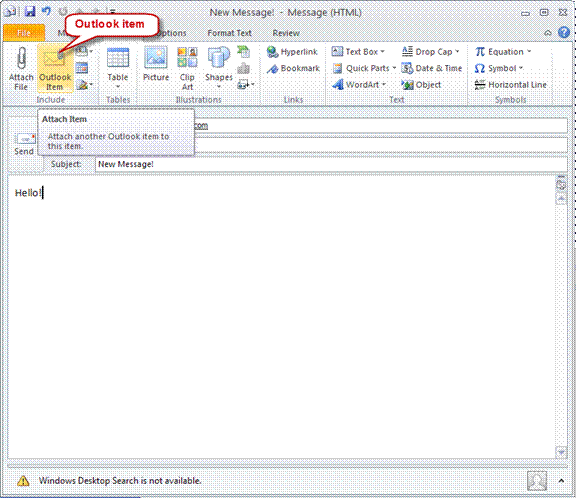Open the Quick Parts dropdown arrow

(x=394, y=68)
